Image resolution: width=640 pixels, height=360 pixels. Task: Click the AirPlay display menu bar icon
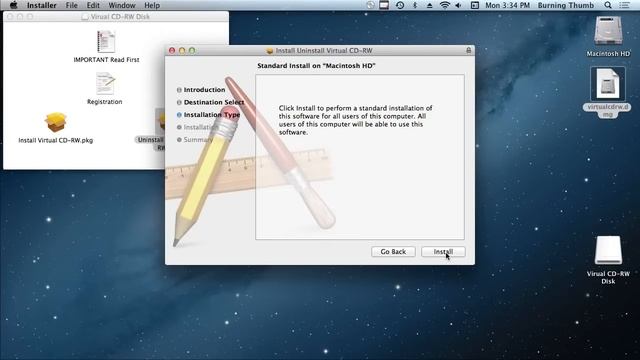point(384,5)
